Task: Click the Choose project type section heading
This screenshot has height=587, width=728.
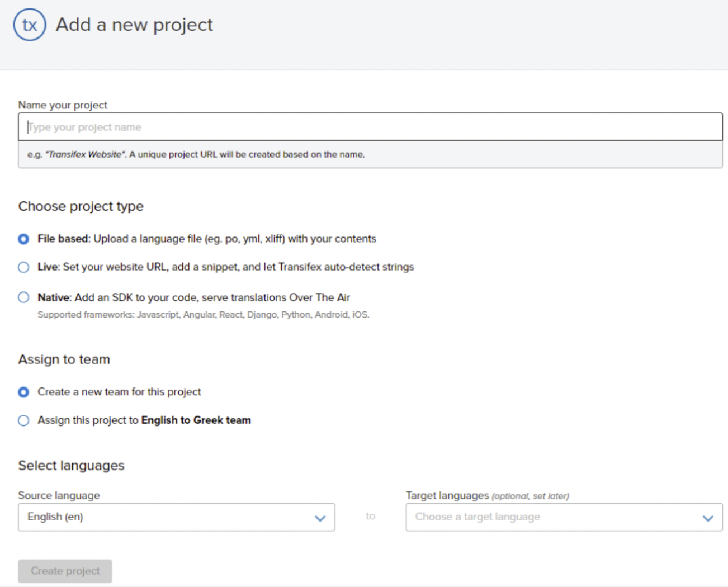Action: click(81, 206)
